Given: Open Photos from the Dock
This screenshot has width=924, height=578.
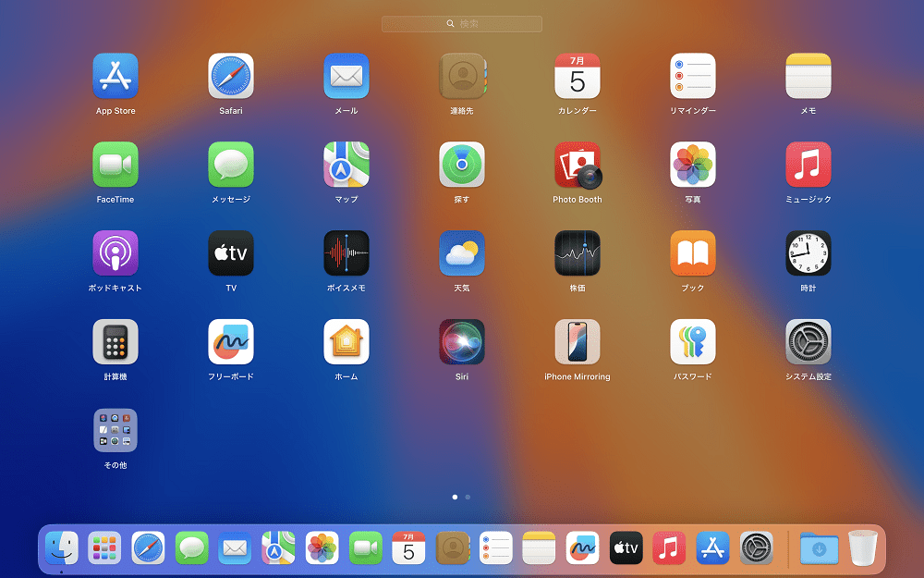Looking at the screenshot, I should [322, 547].
